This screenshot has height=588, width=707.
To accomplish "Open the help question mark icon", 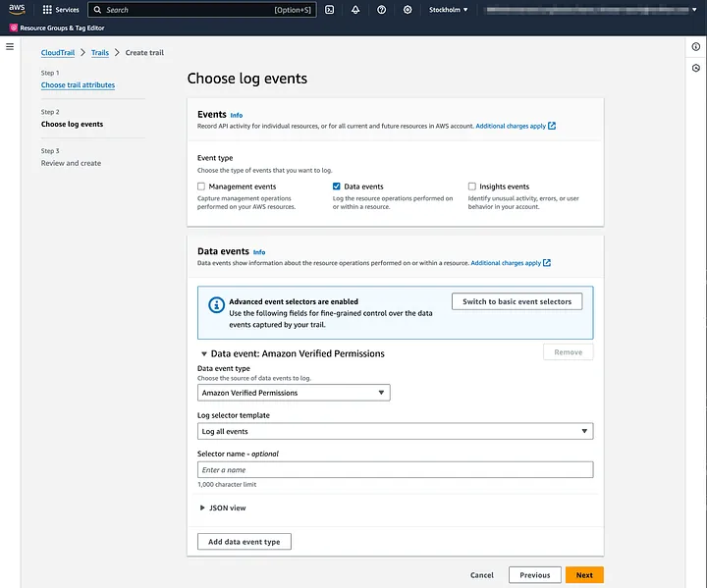I will (381, 10).
